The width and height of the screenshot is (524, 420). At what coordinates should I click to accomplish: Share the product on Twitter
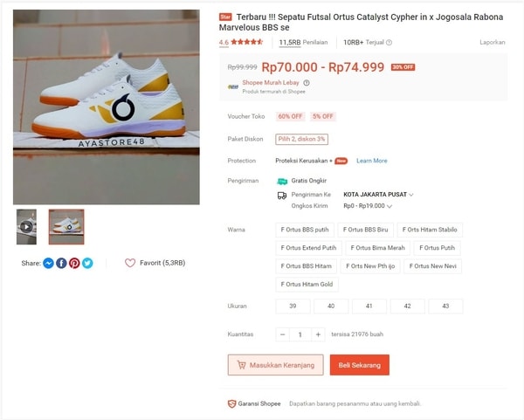click(87, 264)
